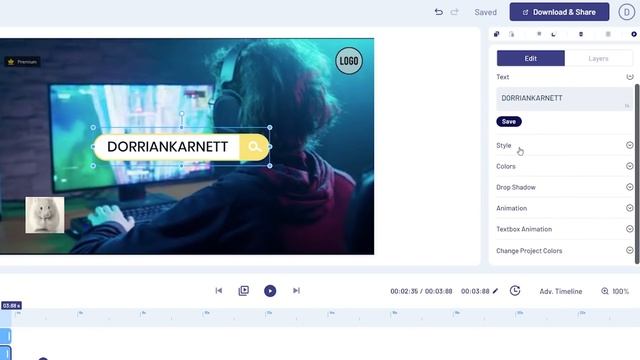
Task: Play the current scene only
Action: (x=244, y=291)
